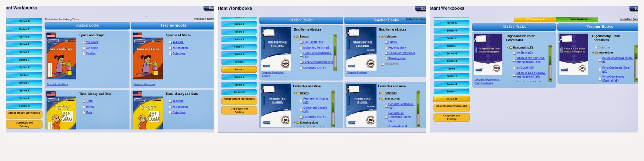Select highlighted Series M in the Trigonometry screenshot
The width and height of the screenshot is (644, 161).
coord(452,99)
